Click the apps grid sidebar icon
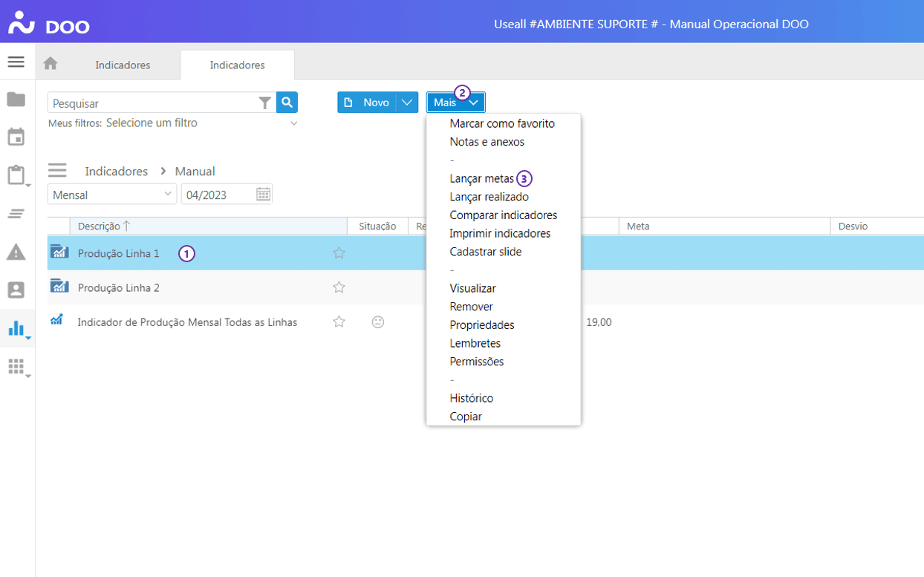The height and width of the screenshot is (577, 924). point(16,366)
